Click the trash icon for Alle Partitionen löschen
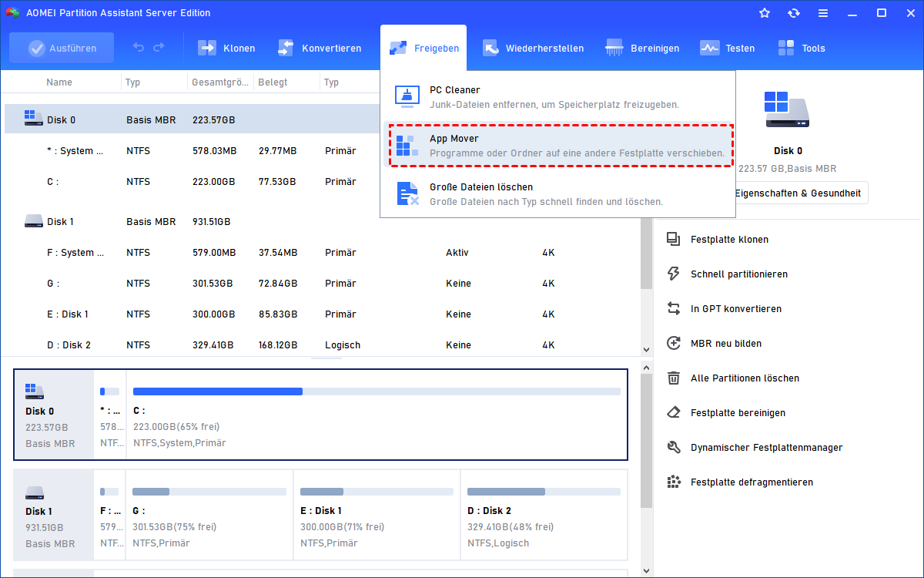Image resolution: width=924 pixels, height=578 pixels. coord(674,378)
